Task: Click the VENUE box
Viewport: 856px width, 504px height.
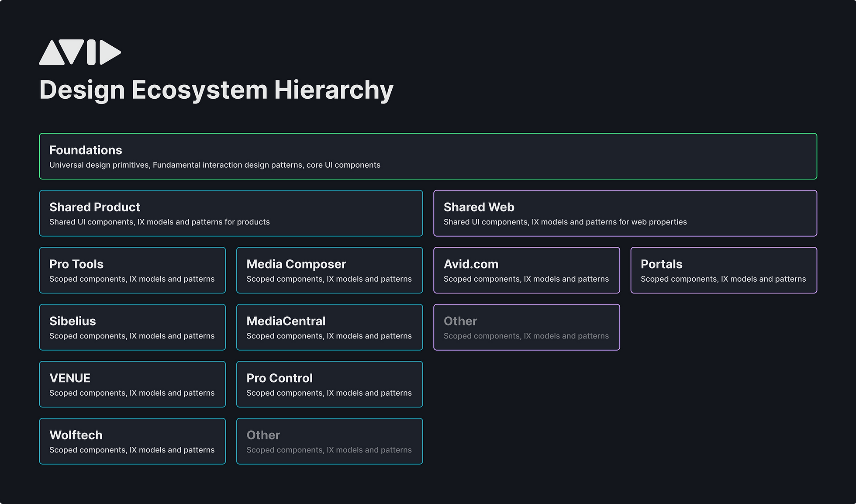Action: pos(132,384)
